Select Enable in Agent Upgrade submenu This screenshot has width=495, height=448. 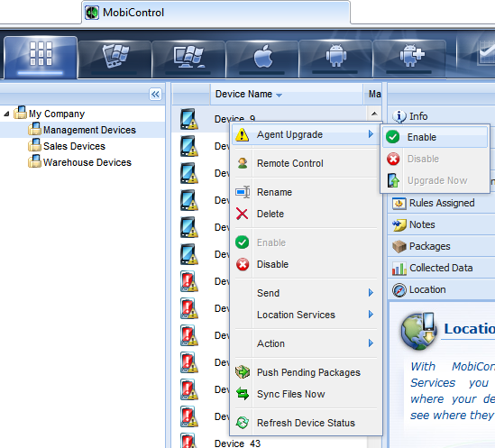(435, 137)
